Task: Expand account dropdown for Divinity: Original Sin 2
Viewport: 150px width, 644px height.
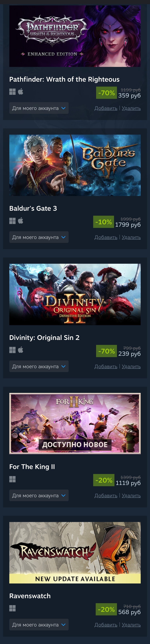Action: (39, 366)
